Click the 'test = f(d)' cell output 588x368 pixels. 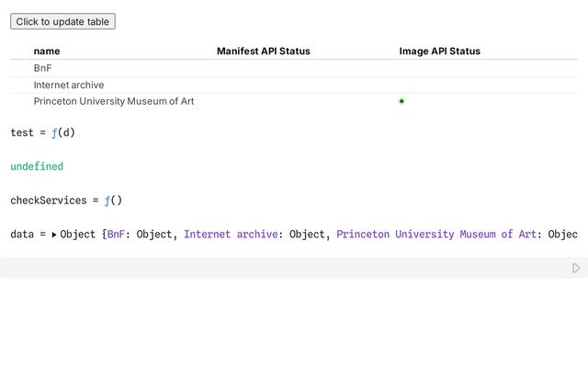pos(43,132)
